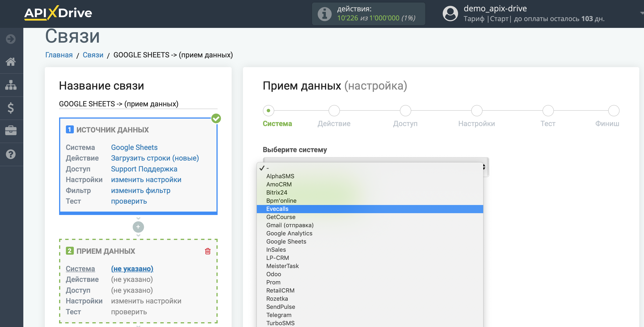Open Загрузить строки (новые) action link
The height and width of the screenshot is (327, 644).
(155, 158)
